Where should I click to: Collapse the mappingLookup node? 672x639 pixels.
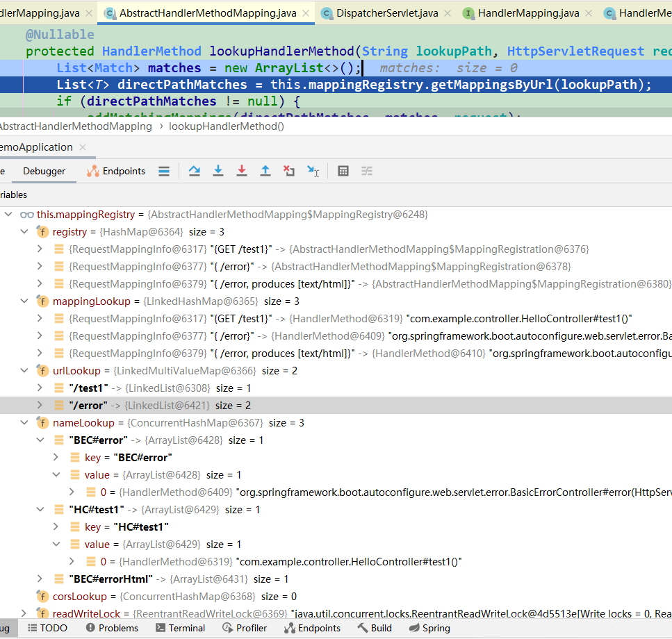[x=24, y=301]
